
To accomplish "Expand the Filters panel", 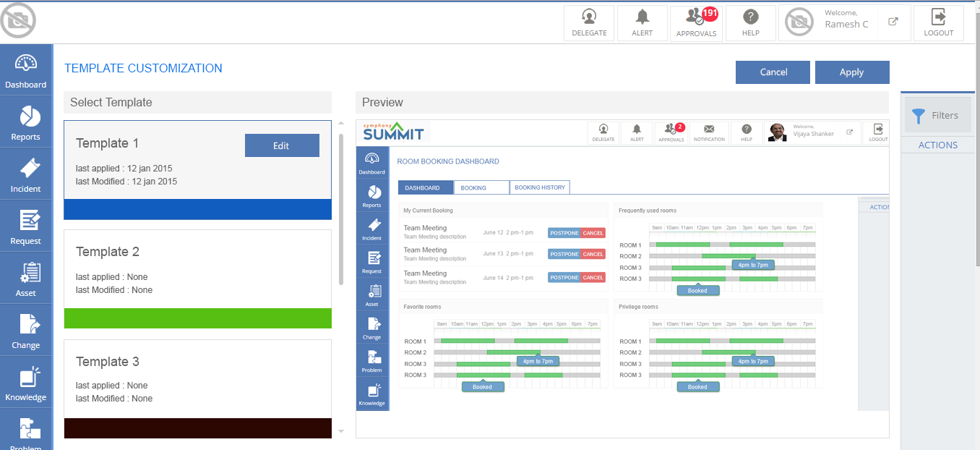I will point(937,115).
